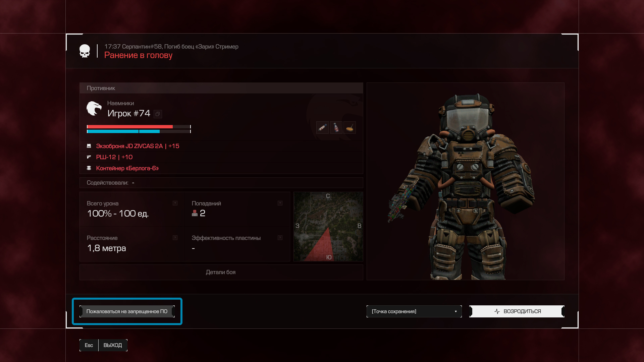
Task: Open help tooltip for Расстояние
Action: pyautogui.click(x=175, y=238)
